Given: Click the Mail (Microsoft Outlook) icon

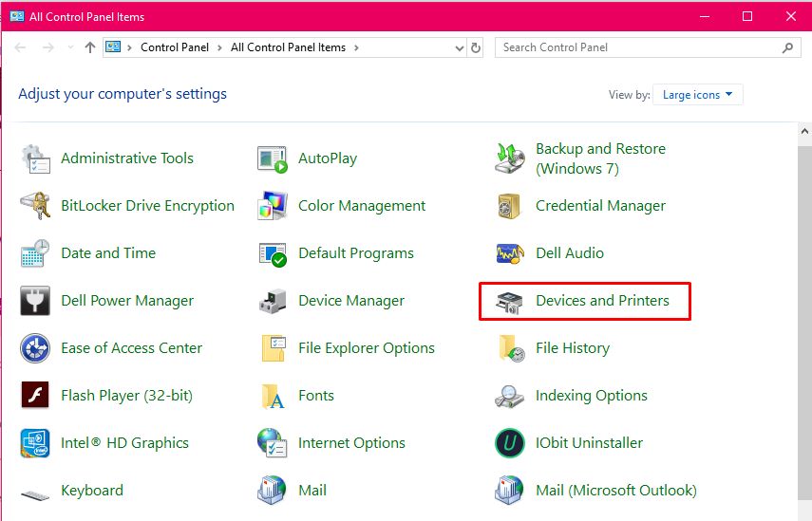Looking at the screenshot, I should [x=510, y=490].
